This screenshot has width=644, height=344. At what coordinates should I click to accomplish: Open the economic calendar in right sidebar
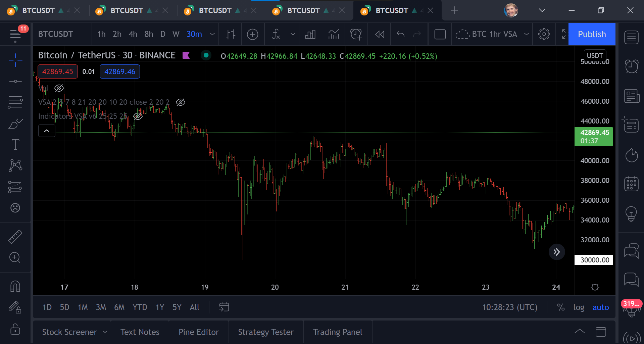(x=631, y=184)
